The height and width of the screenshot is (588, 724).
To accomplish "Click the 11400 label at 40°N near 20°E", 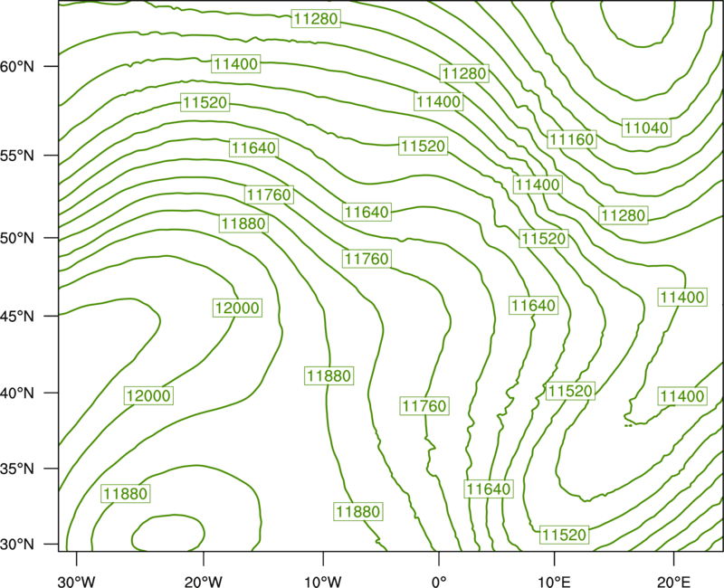I will 682,396.
